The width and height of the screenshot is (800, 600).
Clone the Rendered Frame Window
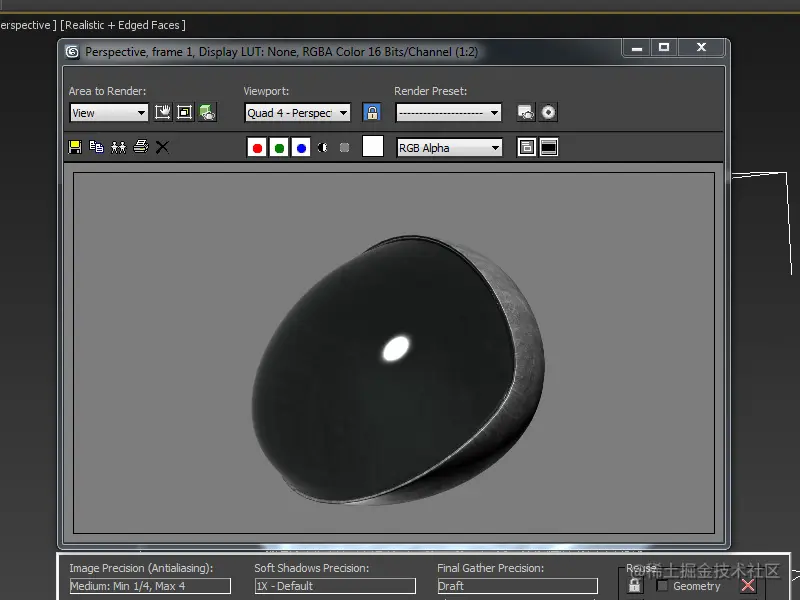(x=118, y=147)
